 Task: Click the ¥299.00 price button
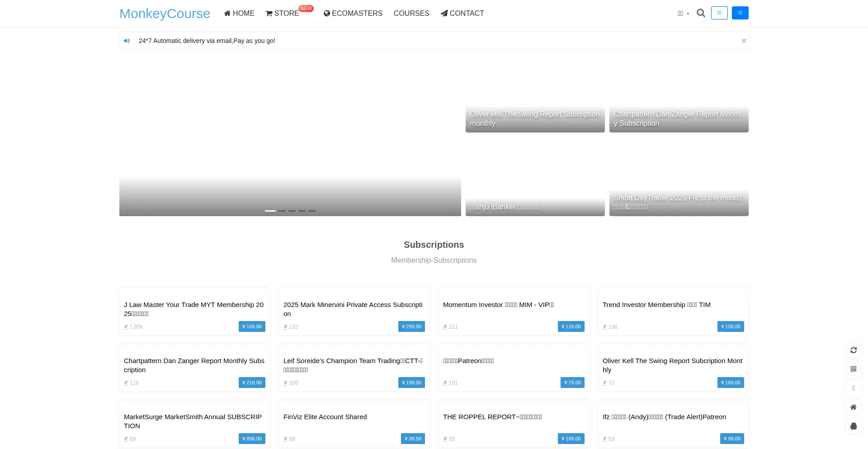[x=411, y=326]
